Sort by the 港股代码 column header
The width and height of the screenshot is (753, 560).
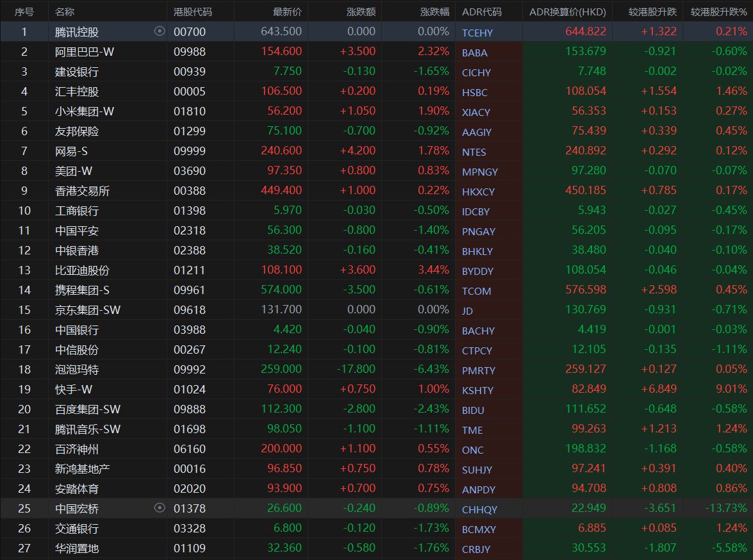[x=192, y=12]
